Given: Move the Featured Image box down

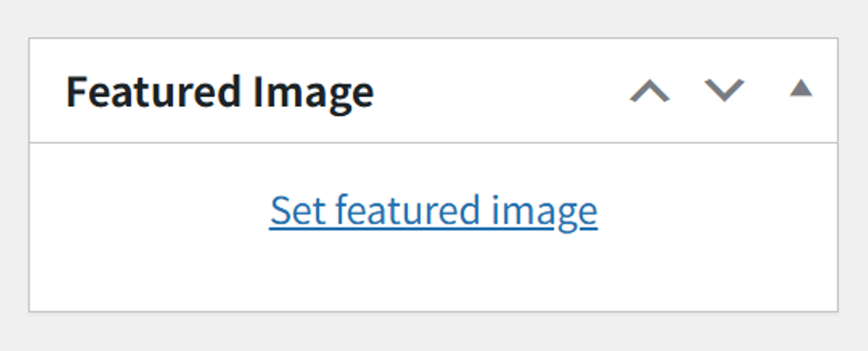Looking at the screenshot, I should (724, 90).
